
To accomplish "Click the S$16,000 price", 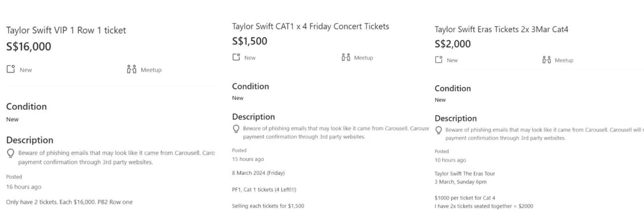I will (x=29, y=47).
